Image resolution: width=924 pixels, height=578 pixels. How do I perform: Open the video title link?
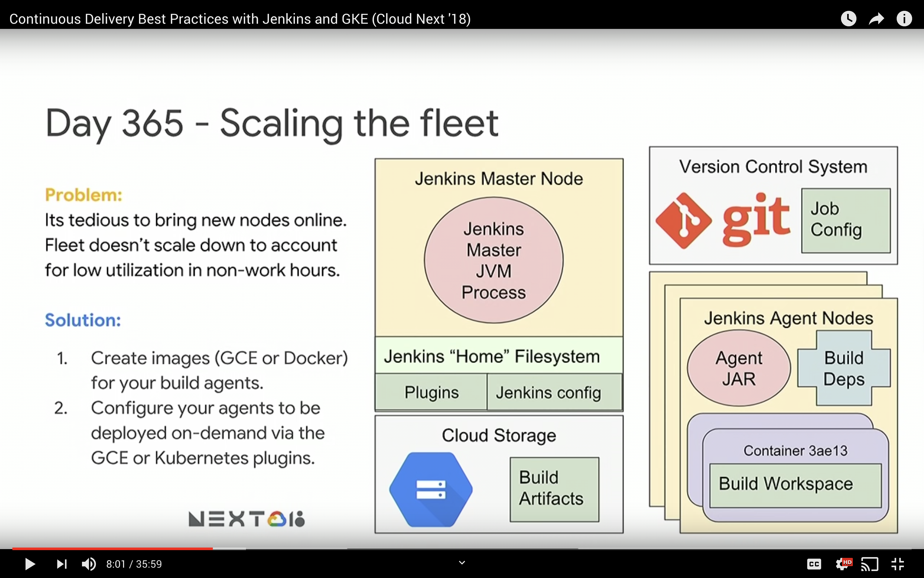(240, 19)
